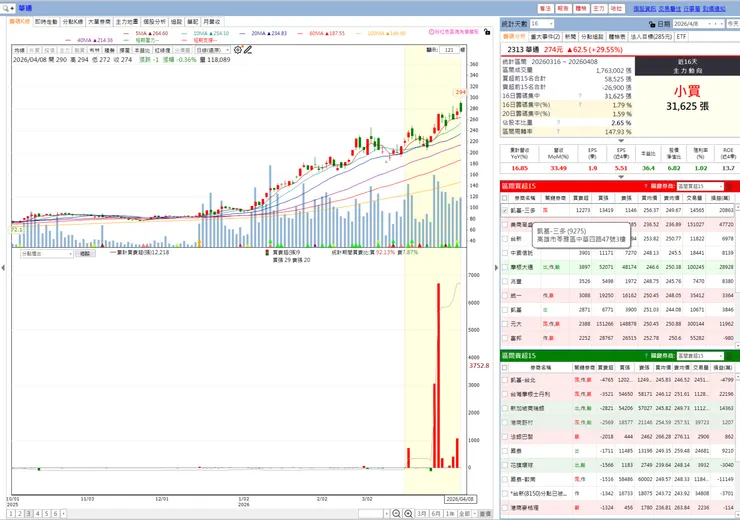Click the help icon beside 佔股本比重
This screenshot has width=740, height=520.
558,123
